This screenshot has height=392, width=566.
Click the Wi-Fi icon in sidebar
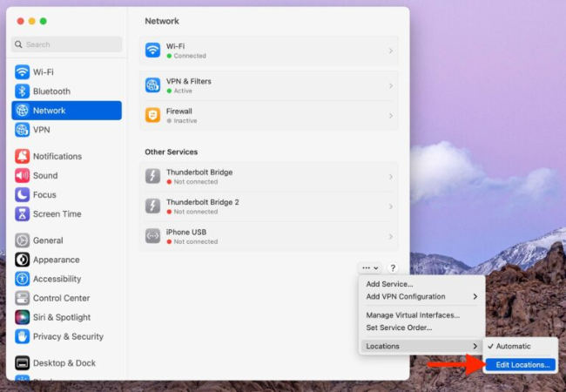point(22,72)
